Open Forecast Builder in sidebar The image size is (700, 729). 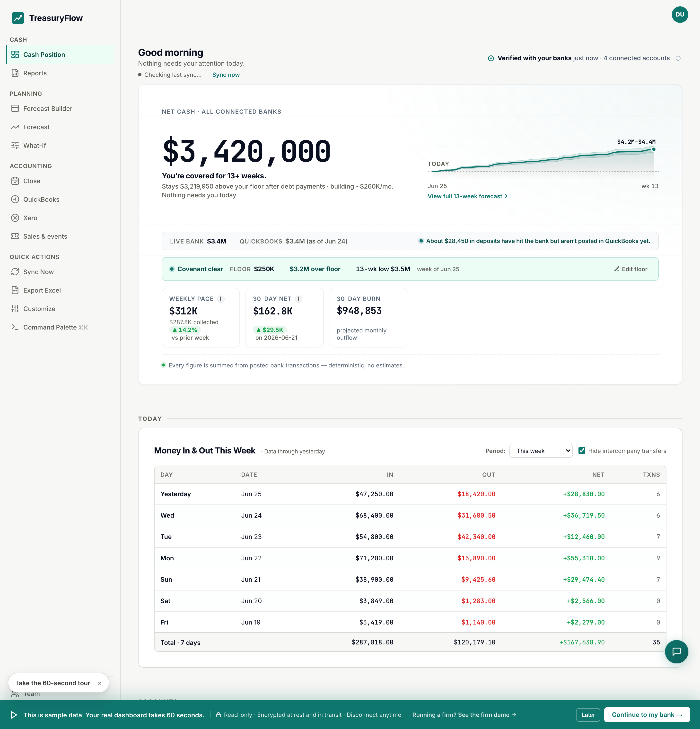coord(60,109)
